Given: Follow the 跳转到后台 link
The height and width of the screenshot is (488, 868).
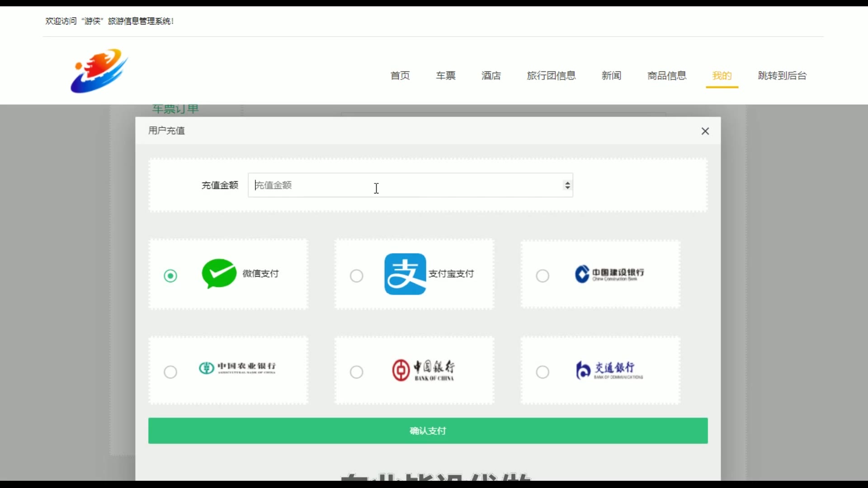Looking at the screenshot, I should pyautogui.click(x=782, y=75).
